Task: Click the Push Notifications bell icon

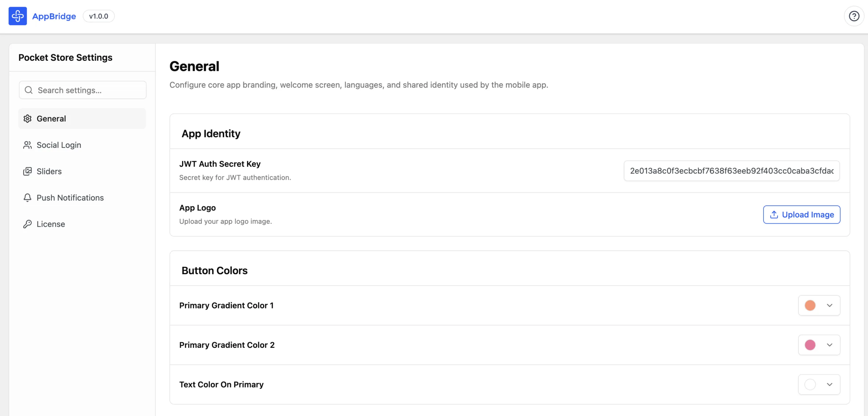Action: click(x=27, y=197)
